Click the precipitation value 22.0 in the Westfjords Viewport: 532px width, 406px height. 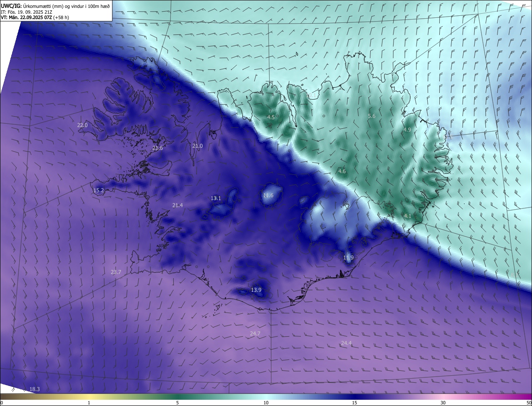82,125
